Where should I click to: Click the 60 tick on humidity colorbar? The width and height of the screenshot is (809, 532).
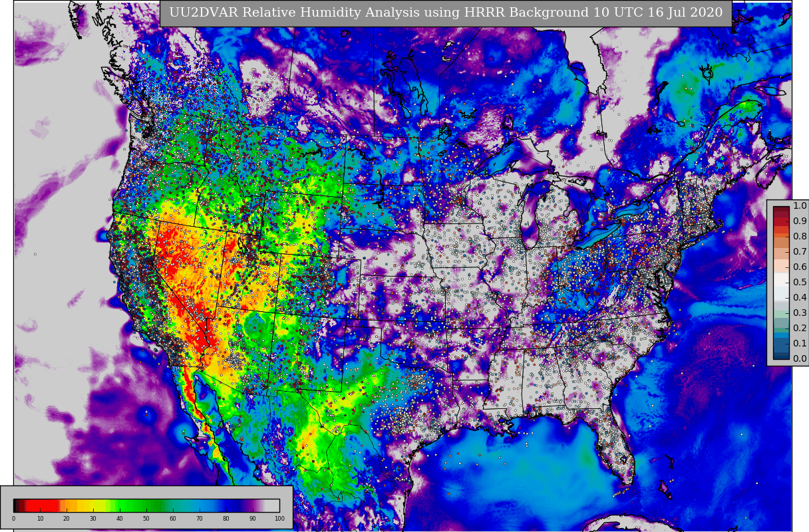tap(173, 519)
